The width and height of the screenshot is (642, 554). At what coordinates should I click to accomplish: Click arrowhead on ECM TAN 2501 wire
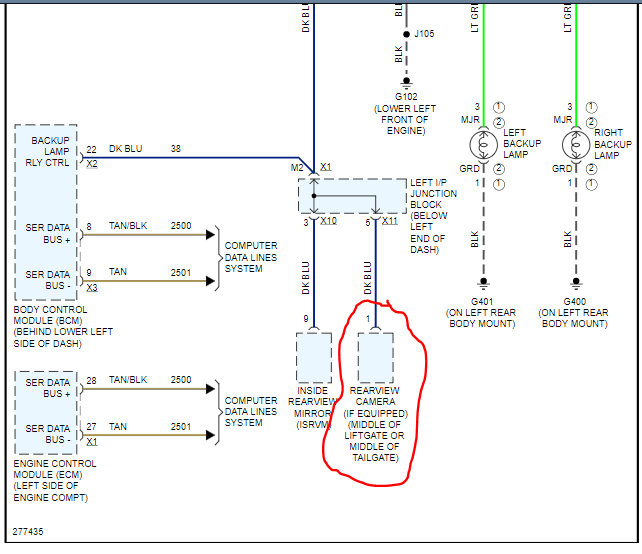tap(210, 435)
